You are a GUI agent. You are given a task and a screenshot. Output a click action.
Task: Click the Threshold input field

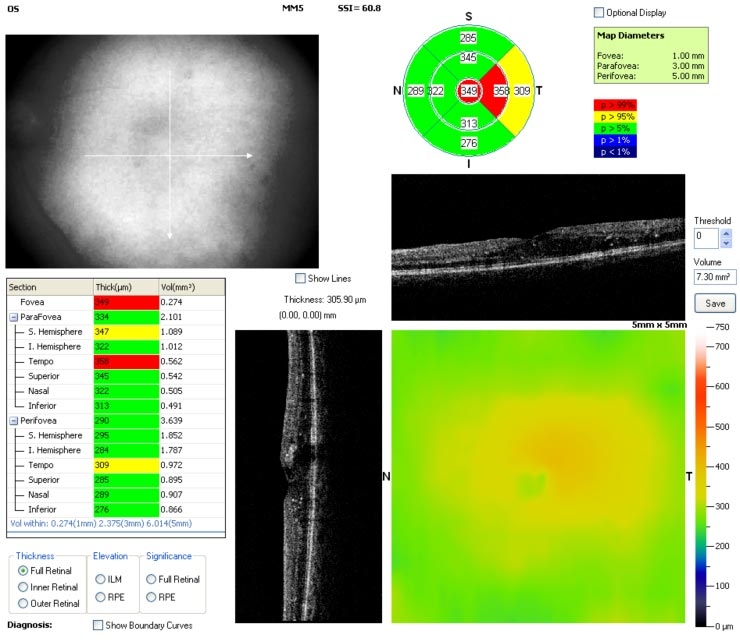coord(705,238)
